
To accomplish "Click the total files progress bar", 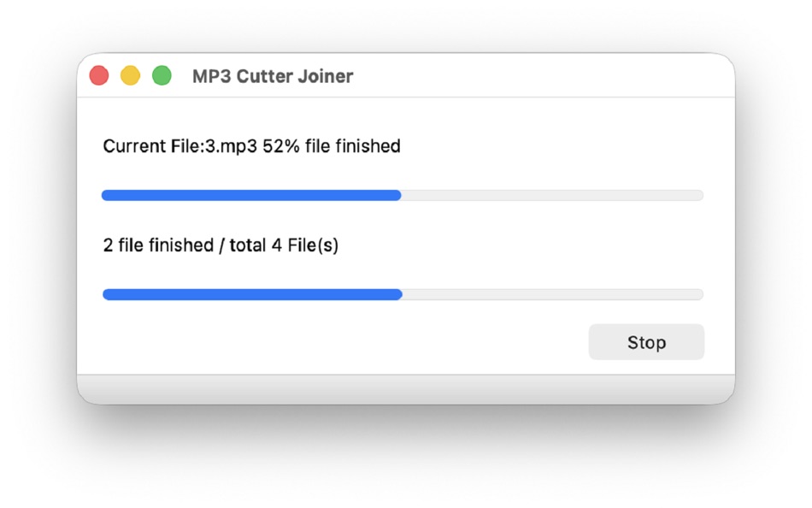I will (402, 294).
